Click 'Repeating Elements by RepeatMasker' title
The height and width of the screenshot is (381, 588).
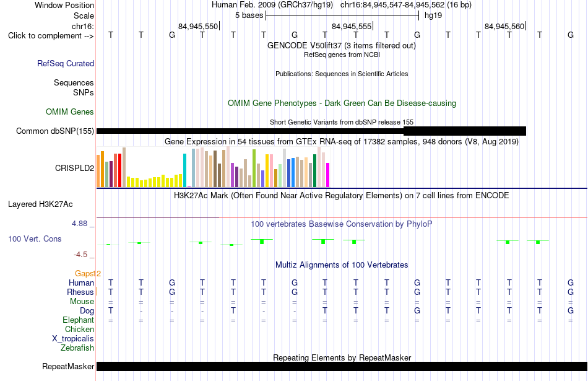342,357
